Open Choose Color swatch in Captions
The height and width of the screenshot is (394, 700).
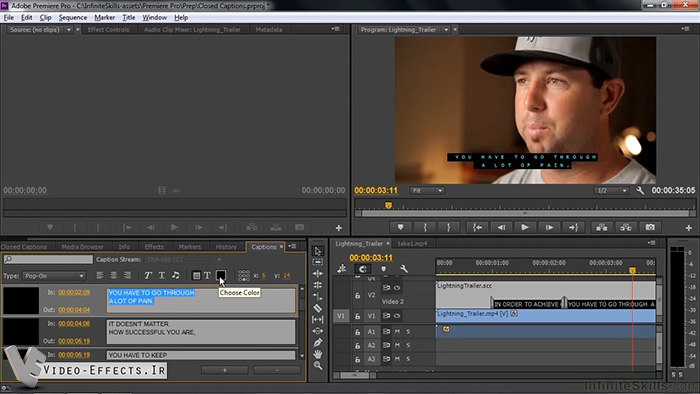221,275
